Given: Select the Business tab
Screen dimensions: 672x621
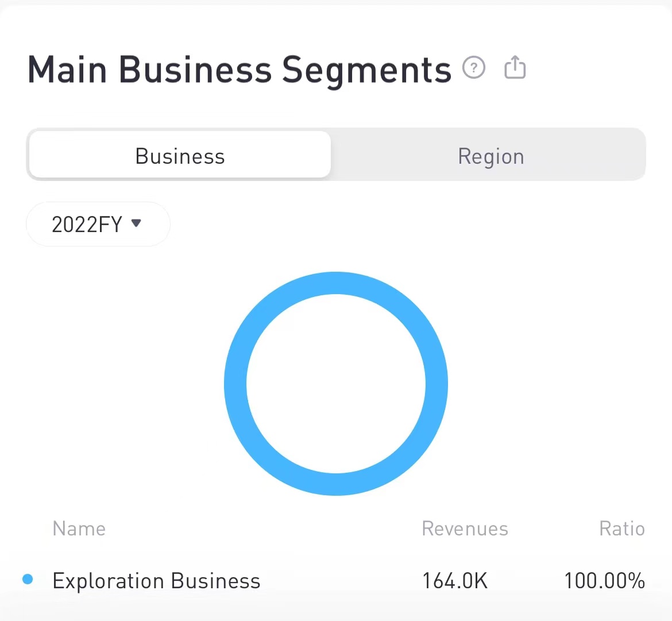Looking at the screenshot, I should point(180,156).
